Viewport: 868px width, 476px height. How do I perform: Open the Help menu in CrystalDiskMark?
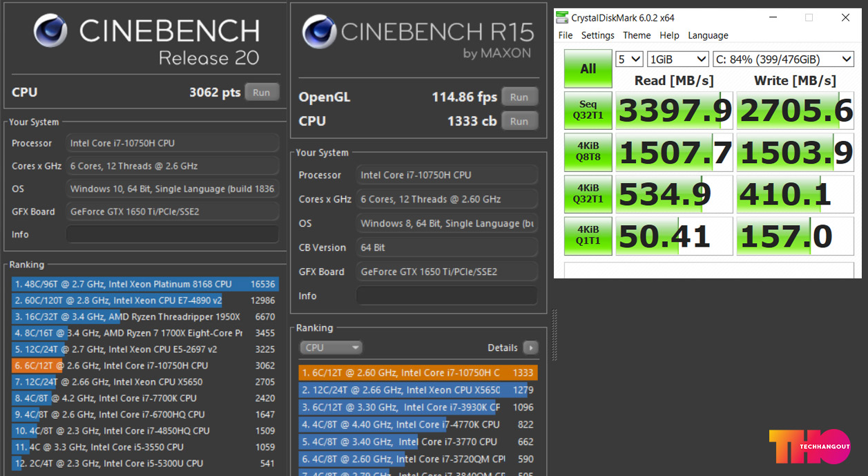click(x=669, y=35)
